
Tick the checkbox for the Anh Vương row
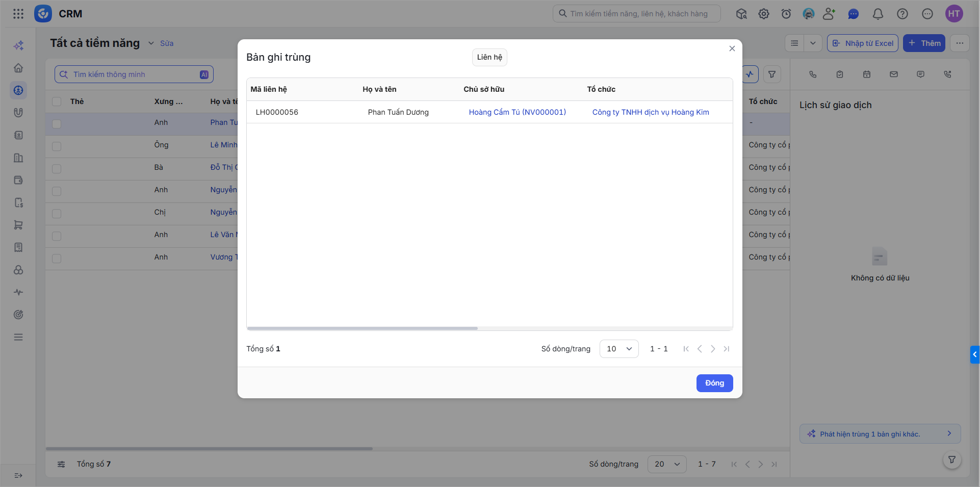[57, 259]
